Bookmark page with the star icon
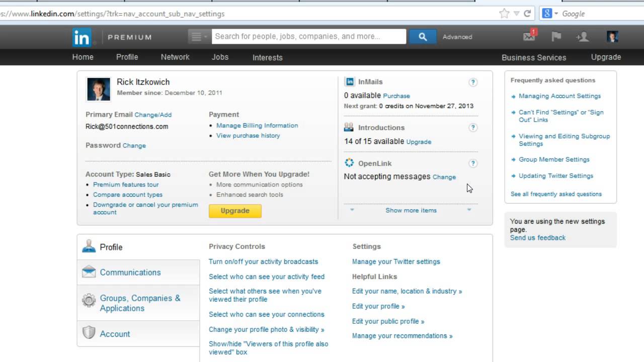 pyautogui.click(x=504, y=14)
